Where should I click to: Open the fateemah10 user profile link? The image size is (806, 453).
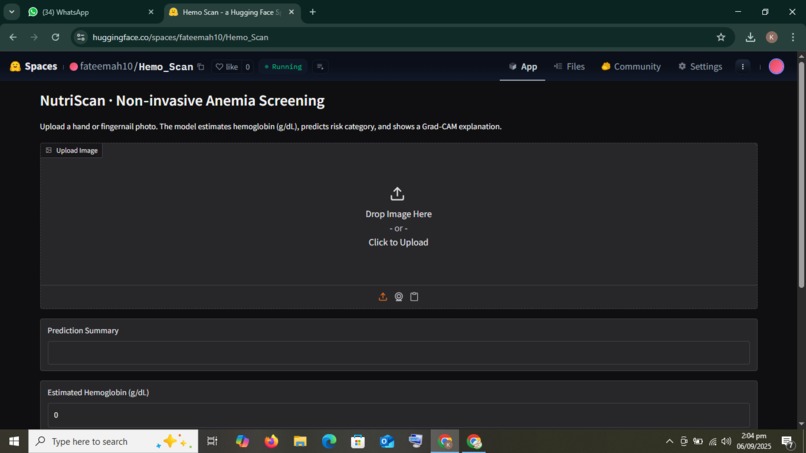[106, 66]
